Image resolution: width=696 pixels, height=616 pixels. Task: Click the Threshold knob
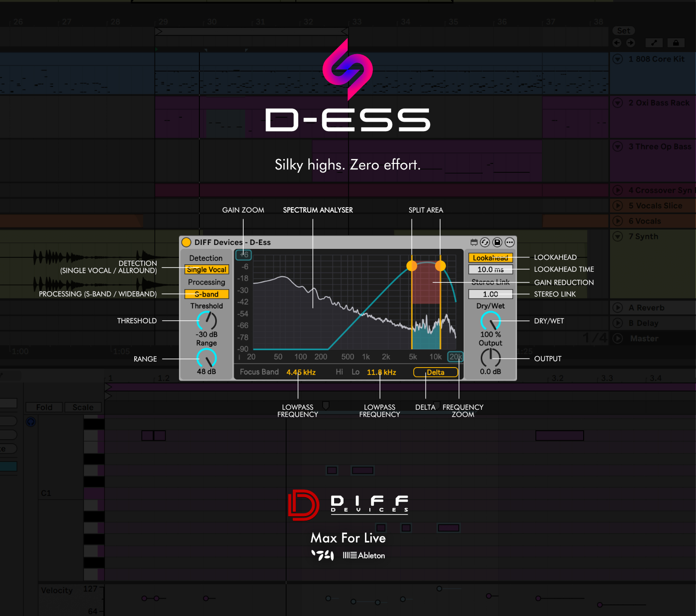[206, 320]
